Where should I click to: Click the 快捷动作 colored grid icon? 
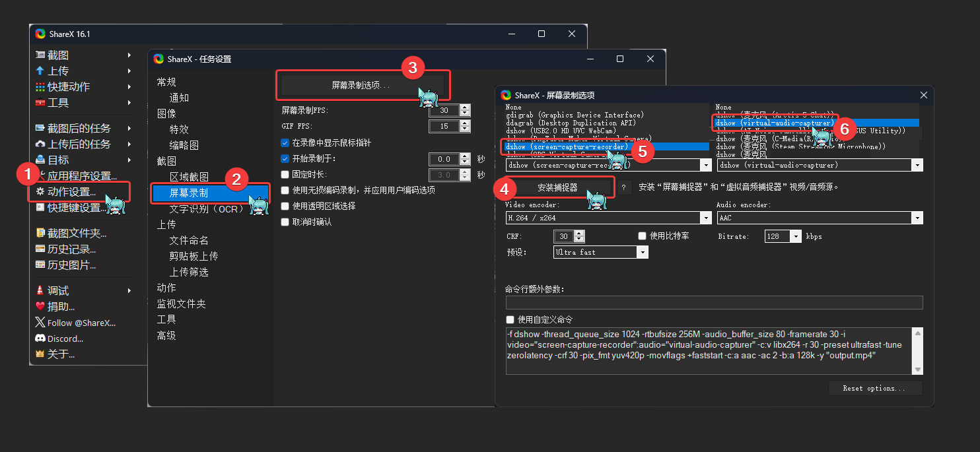[x=40, y=86]
